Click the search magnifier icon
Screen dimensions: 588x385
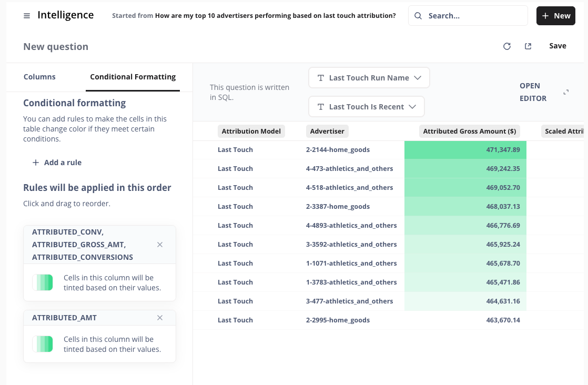tap(418, 16)
